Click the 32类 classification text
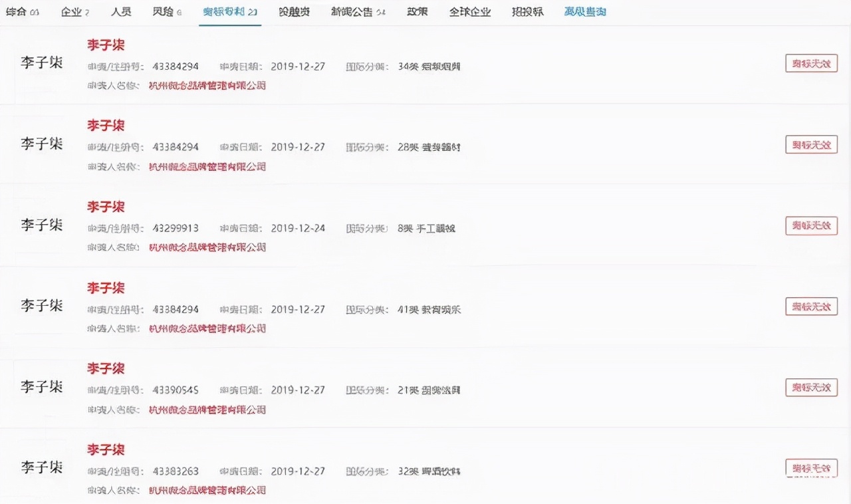The width and height of the screenshot is (851, 504). [429, 471]
